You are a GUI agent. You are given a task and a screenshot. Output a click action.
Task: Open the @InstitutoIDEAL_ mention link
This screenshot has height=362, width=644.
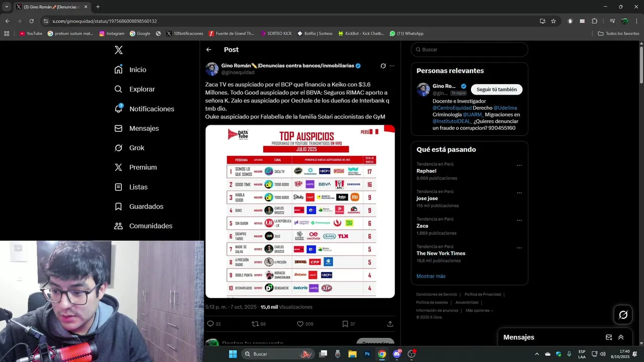[x=453, y=121]
